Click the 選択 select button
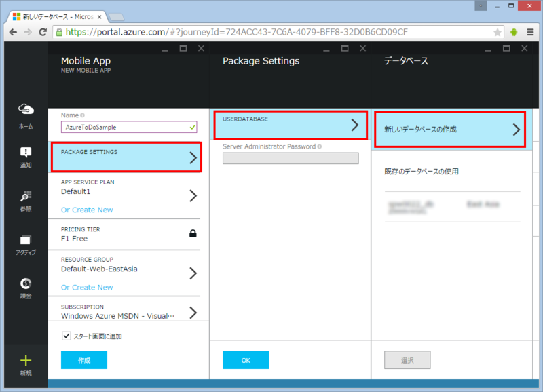543x392 pixels. [407, 360]
